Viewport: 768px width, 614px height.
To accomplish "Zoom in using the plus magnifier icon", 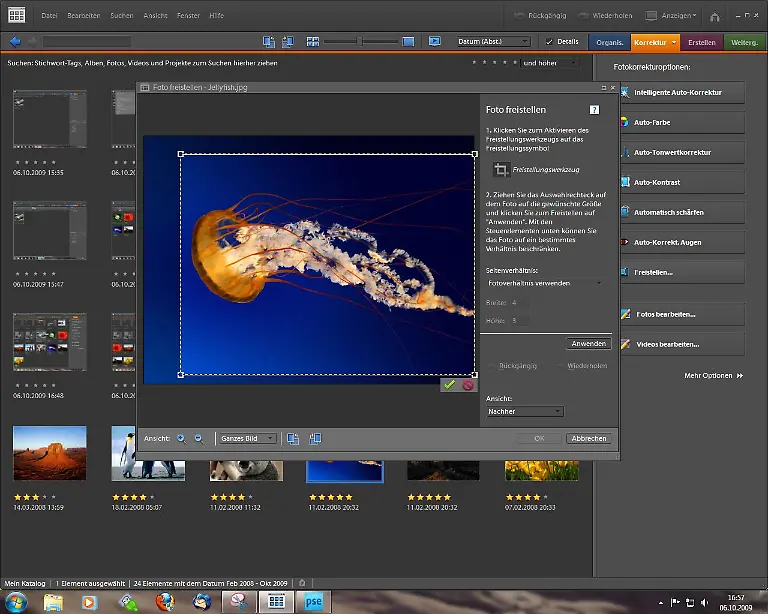I will tap(181, 438).
